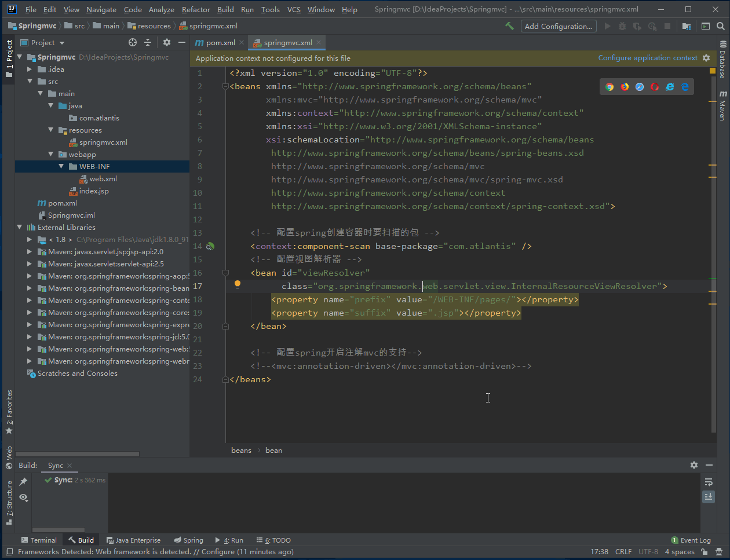The height and width of the screenshot is (560, 730).
Task: Collapse the Springmvc project root node
Action: (20, 57)
